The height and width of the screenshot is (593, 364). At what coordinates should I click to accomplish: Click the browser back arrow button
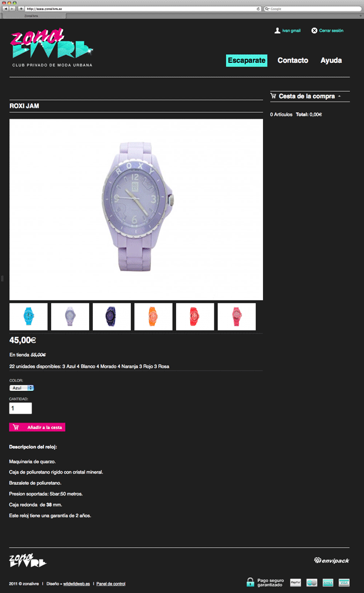(x=6, y=8)
